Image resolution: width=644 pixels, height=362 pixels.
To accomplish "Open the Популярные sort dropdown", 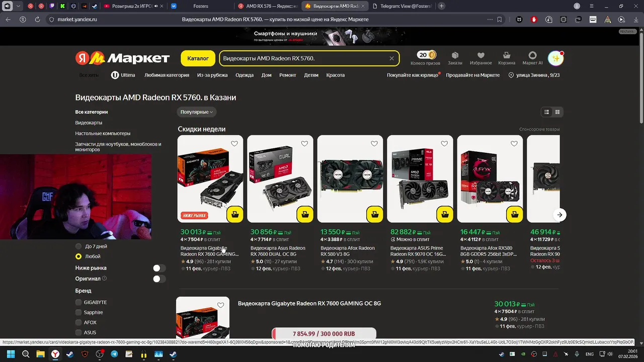I will (197, 112).
